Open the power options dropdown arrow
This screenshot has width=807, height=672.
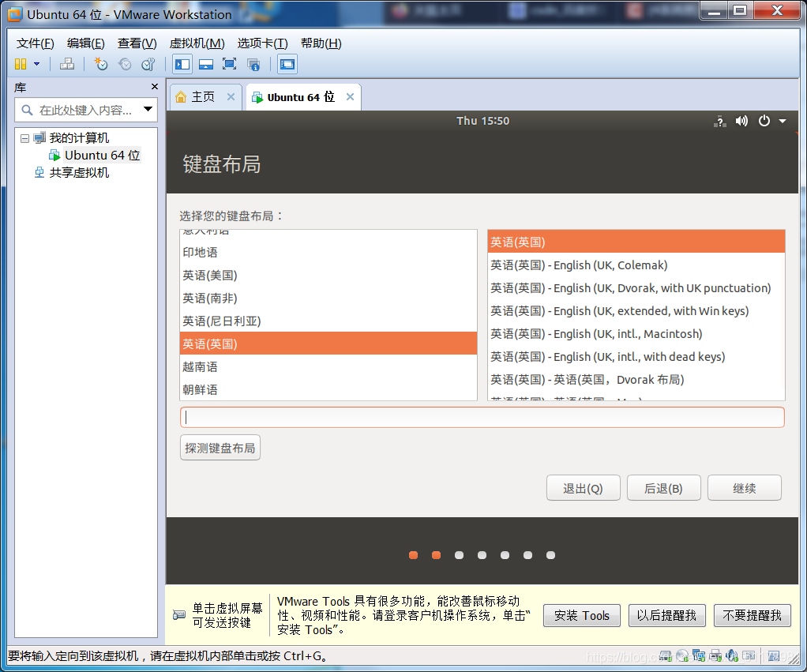36,64
